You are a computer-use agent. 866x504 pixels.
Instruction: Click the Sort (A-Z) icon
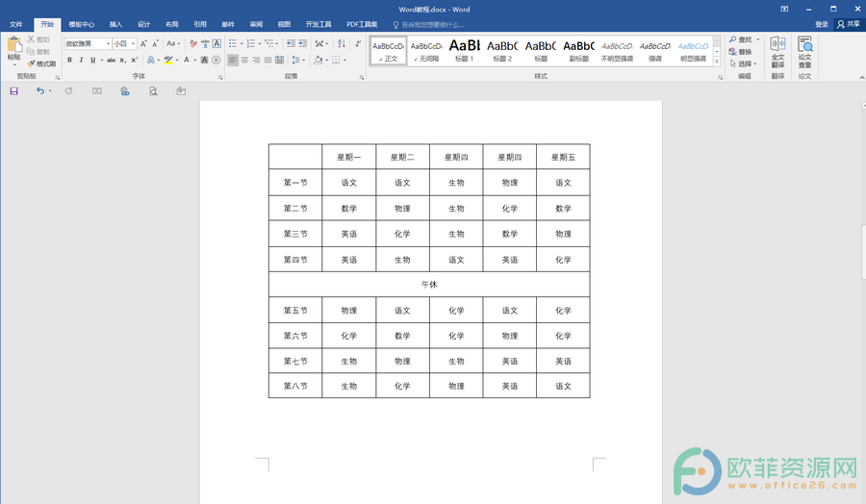(x=342, y=43)
